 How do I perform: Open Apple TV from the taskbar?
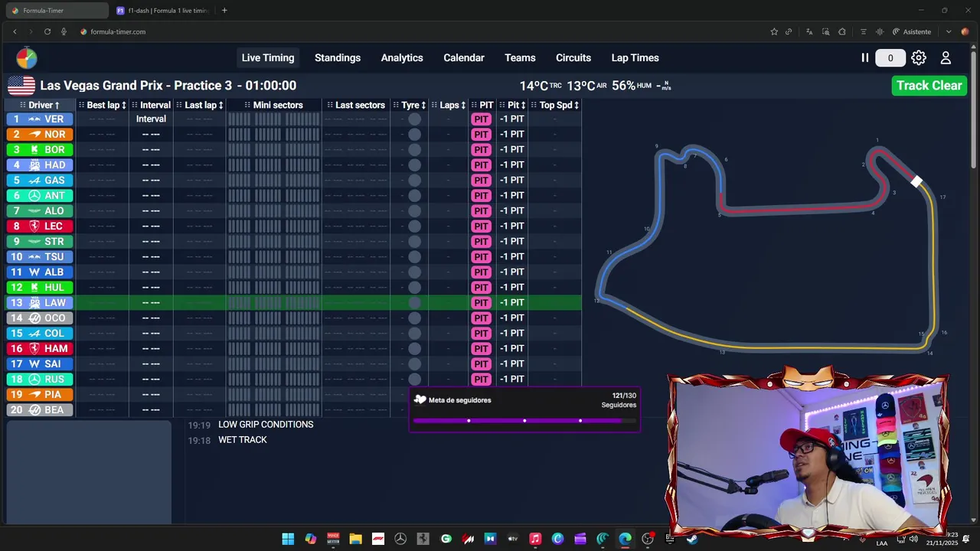pos(513,540)
